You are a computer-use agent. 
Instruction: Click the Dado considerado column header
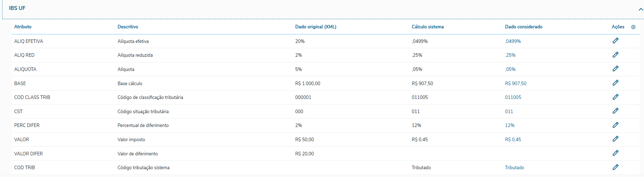point(523,27)
